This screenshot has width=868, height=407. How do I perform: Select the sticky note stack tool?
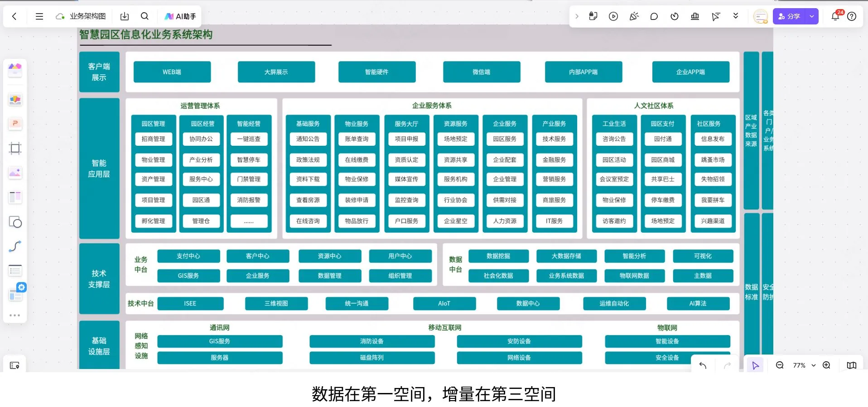[x=15, y=100]
